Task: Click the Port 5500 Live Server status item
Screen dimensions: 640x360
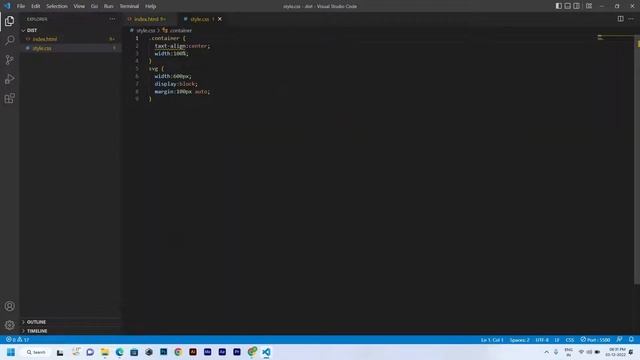Action: point(595,340)
